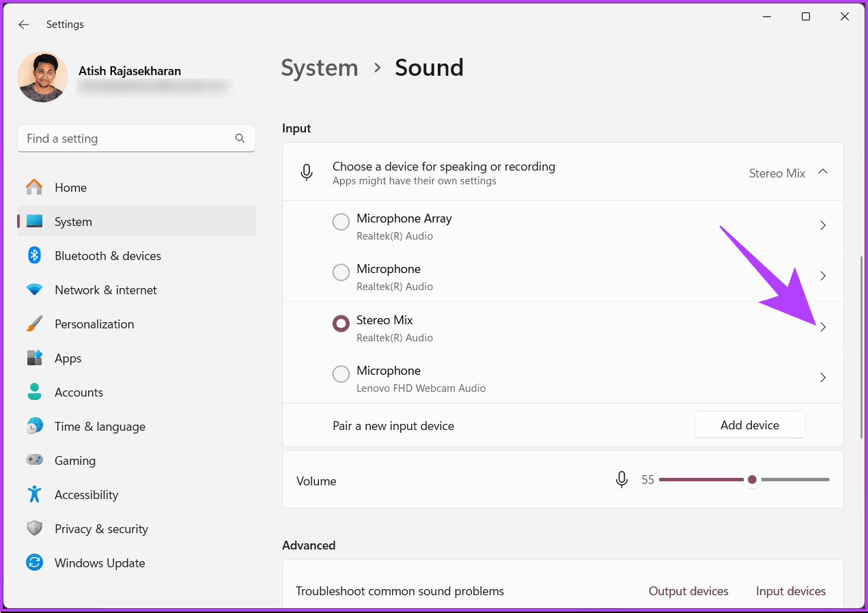868x613 pixels.
Task: Open Microphone Array device details
Action: (823, 225)
